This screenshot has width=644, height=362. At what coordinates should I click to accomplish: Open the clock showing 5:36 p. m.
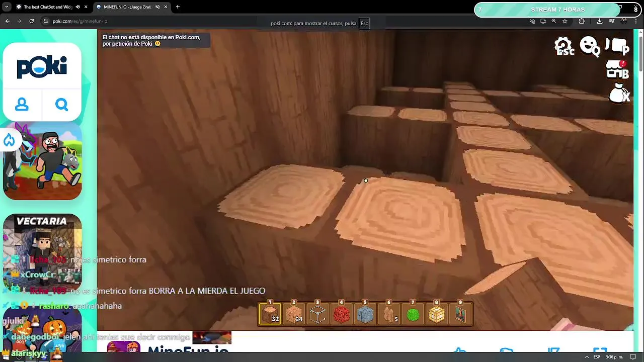pos(614,357)
